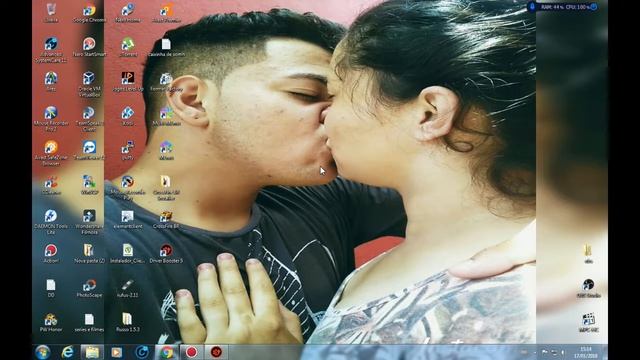Open Windows Media Player taskbar icon
640x360 pixels.
point(117,352)
